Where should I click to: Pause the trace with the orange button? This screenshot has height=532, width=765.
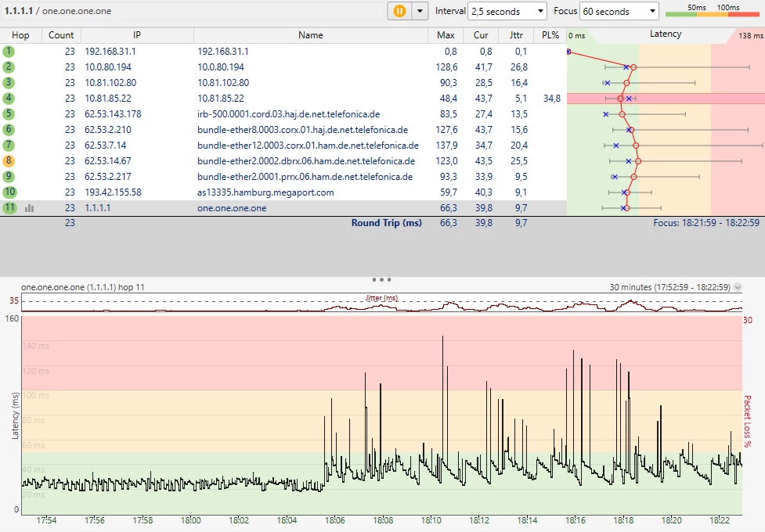pyautogui.click(x=399, y=11)
